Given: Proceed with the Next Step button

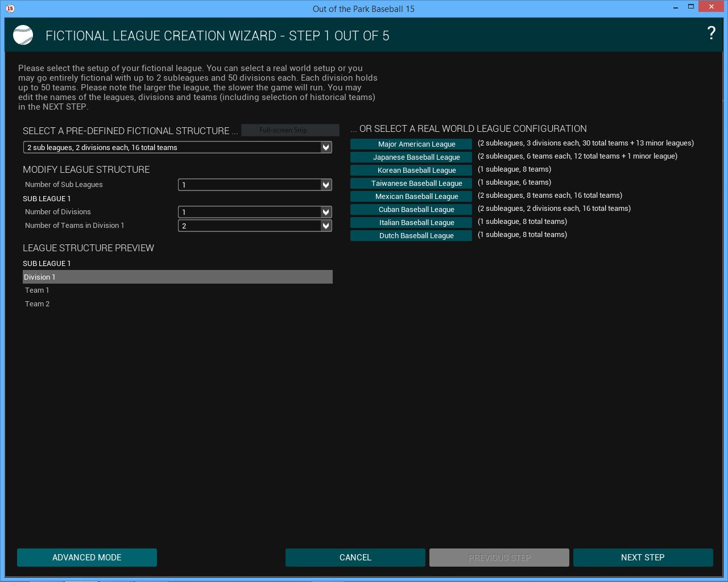Looking at the screenshot, I should click(x=643, y=558).
